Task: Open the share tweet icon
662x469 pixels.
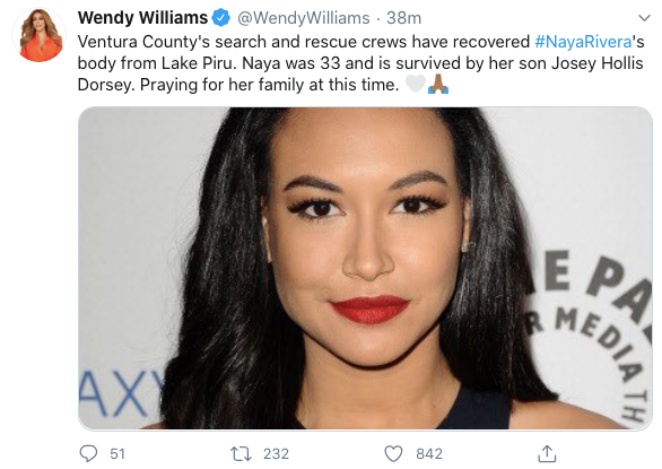Action: click(547, 453)
